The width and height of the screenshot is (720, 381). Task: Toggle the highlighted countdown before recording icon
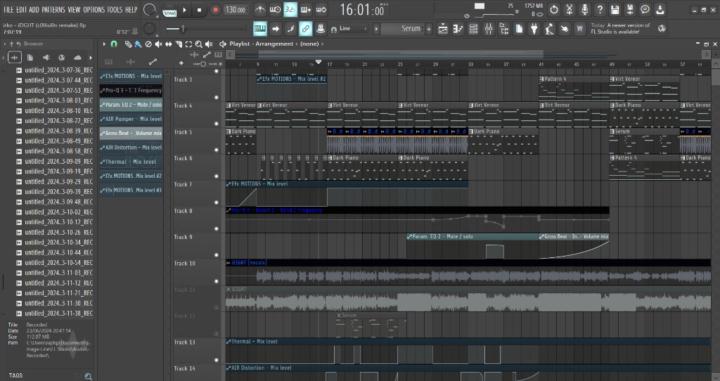[x=290, y=10]
